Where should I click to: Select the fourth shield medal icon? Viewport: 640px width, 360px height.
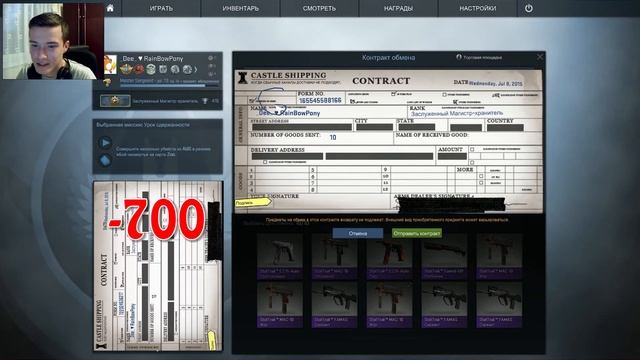click(163, 69)
